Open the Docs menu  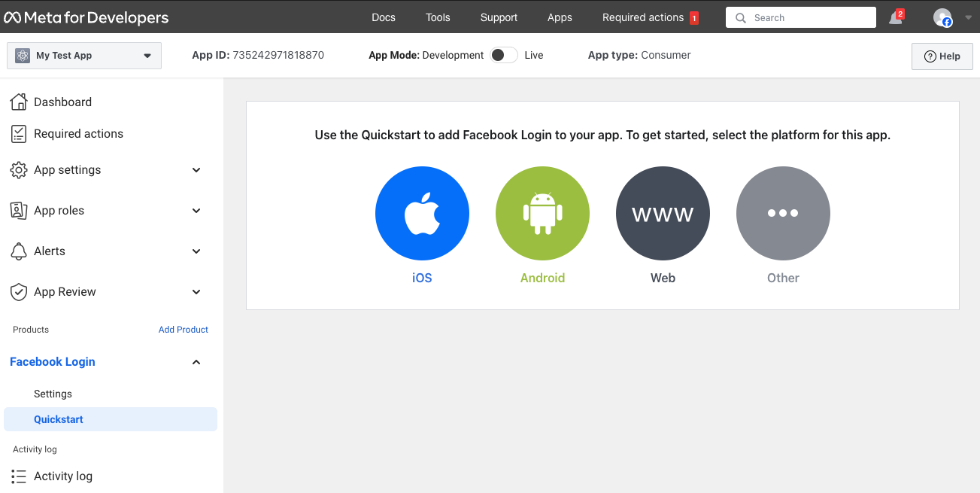point(384,17)
